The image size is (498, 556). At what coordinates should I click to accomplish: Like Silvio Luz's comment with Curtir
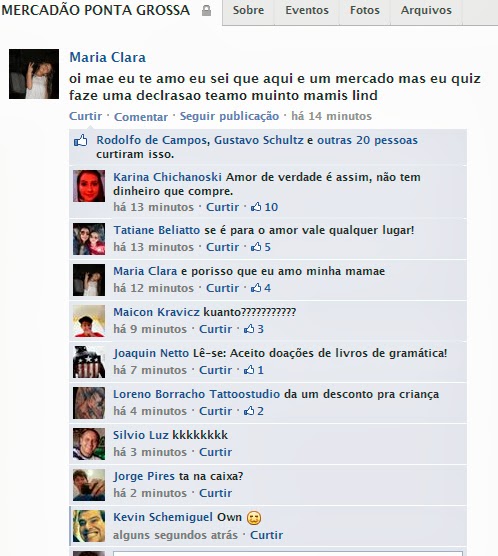pyautogui.click(x=216, y=452)
